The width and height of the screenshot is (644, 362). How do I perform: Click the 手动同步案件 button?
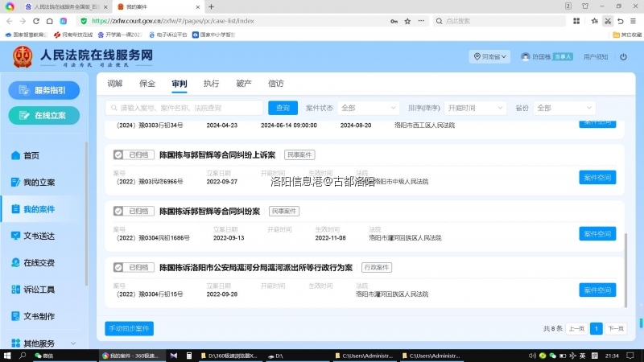[130, 328]
